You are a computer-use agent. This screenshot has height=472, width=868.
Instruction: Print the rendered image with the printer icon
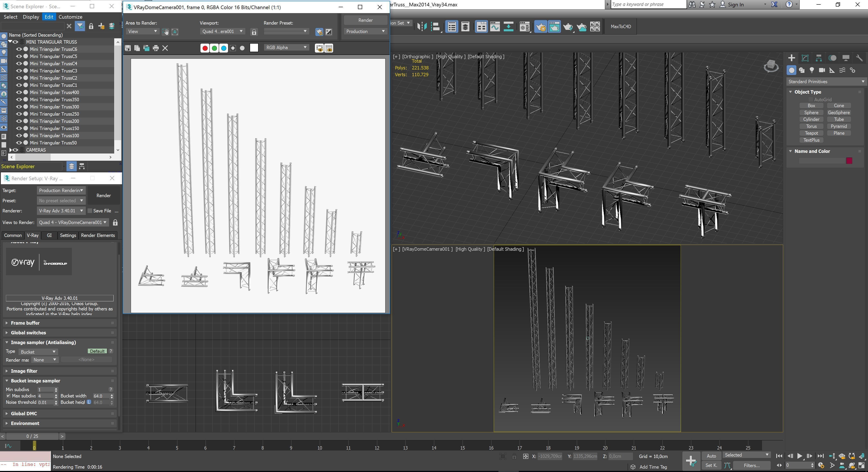[156, 48]
